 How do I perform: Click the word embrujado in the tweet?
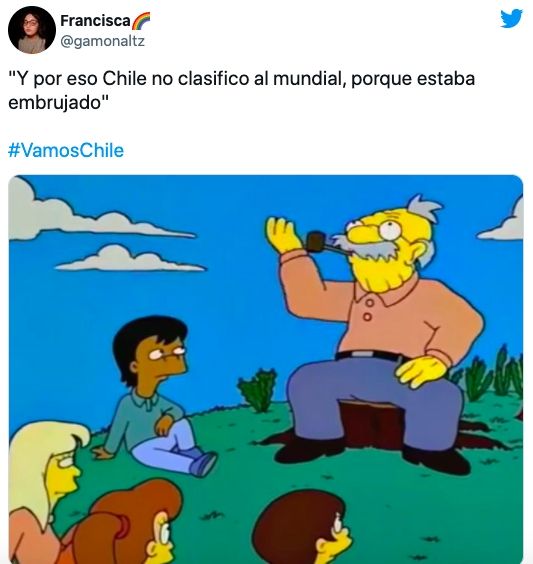pos(58,103)
